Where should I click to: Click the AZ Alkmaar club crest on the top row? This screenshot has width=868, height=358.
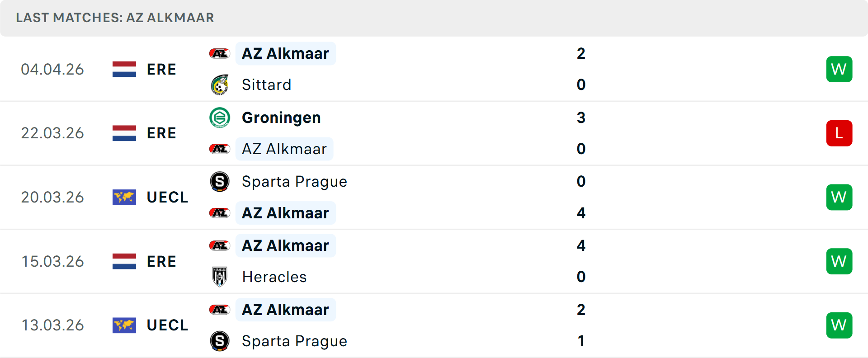click(x=220, y=53)
